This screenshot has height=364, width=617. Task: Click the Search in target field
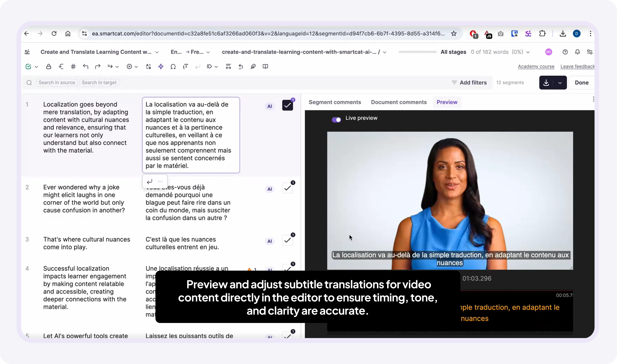[x=99, y=83]
